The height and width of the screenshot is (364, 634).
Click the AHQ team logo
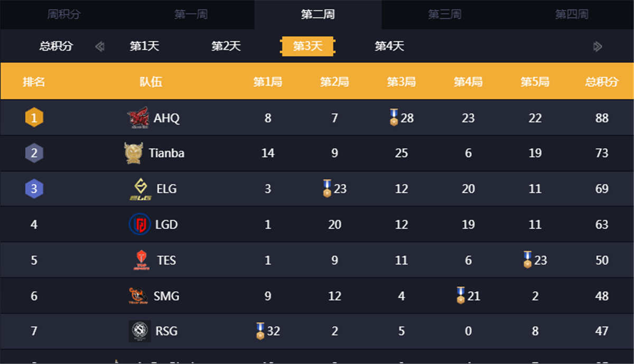pyautogui.click(x=138, y=118)
